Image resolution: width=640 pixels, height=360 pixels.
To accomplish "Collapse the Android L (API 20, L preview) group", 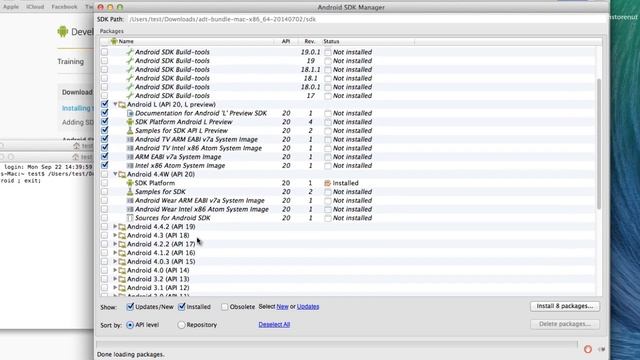I will click(115, 104).
